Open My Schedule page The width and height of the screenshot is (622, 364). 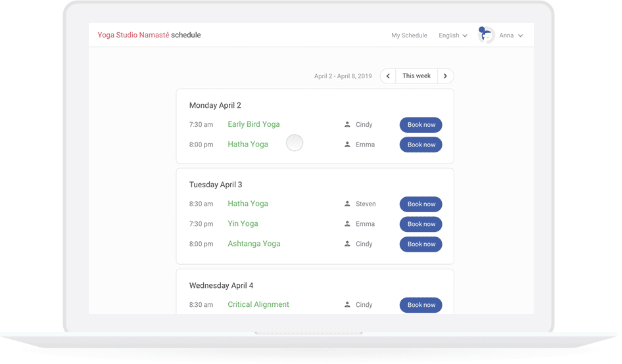click(x=409, y=35)
